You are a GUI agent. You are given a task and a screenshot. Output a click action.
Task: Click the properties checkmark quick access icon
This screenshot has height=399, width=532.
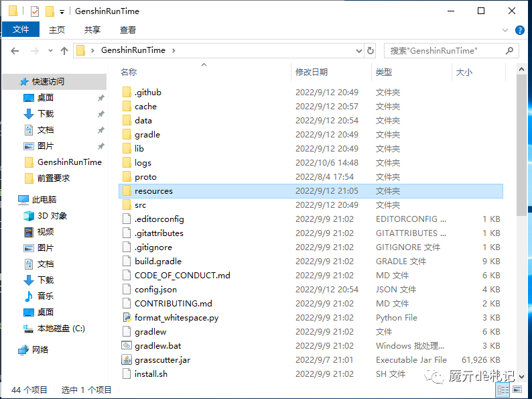(x=35, y=11)
